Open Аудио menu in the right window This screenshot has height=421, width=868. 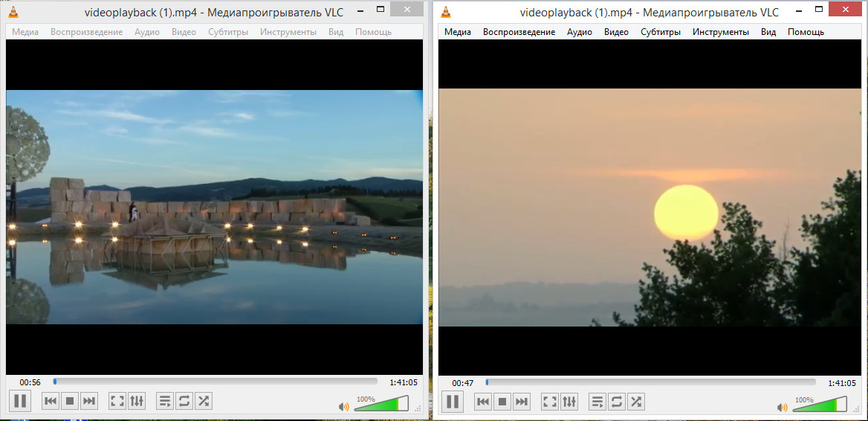[579, 32]
